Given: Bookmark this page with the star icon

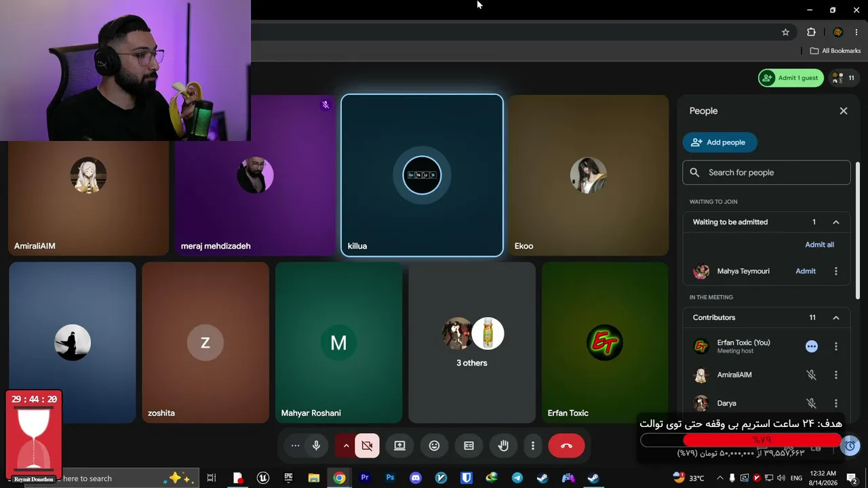Looking at the screenshot, I should click(785, 32).
